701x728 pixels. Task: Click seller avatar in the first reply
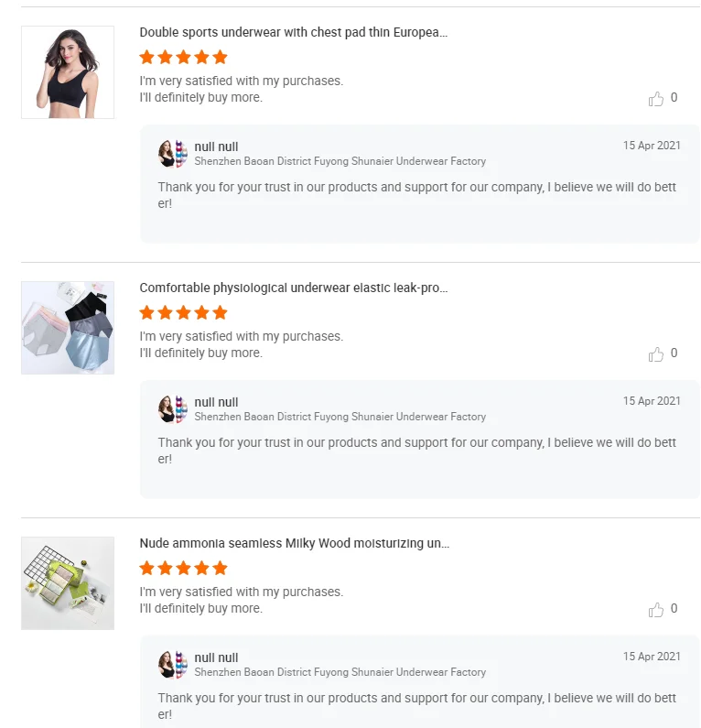[172, 154]
